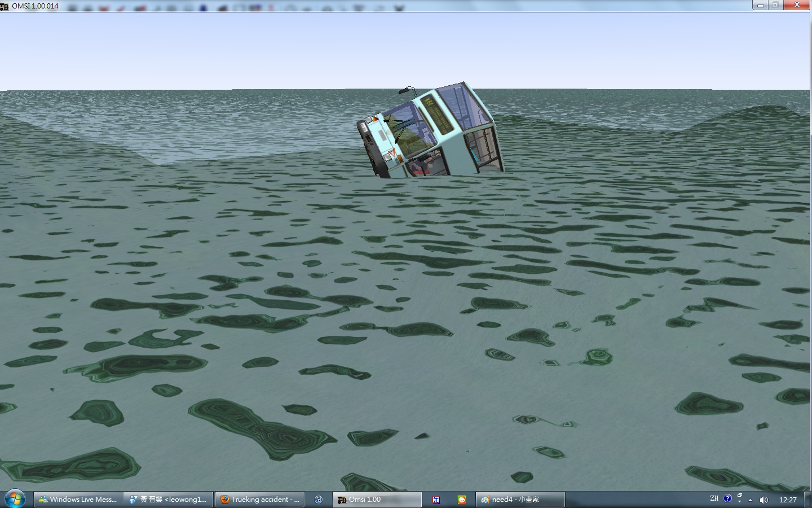Click the tilted bus in the water
Image resolution: width=812 pixels, height=508 pixels.
tap(430, 131)
